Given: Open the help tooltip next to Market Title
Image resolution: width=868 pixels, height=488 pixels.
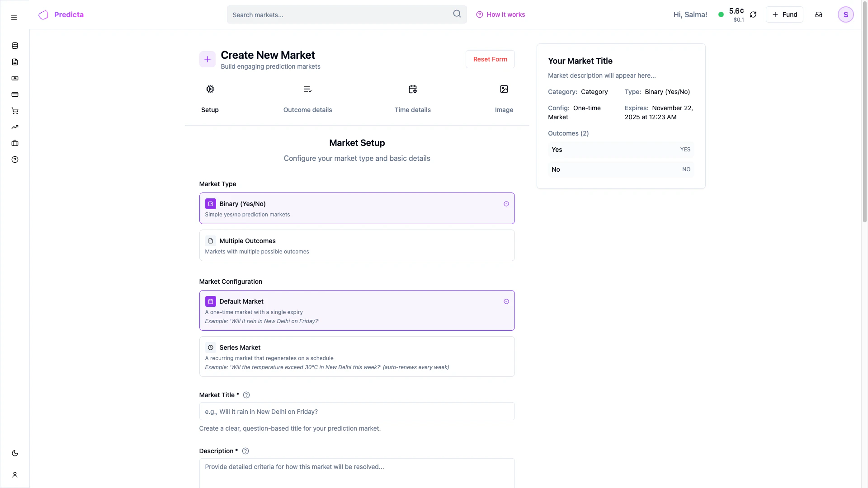Looking at the screenshot, I should tap(246, 395).
